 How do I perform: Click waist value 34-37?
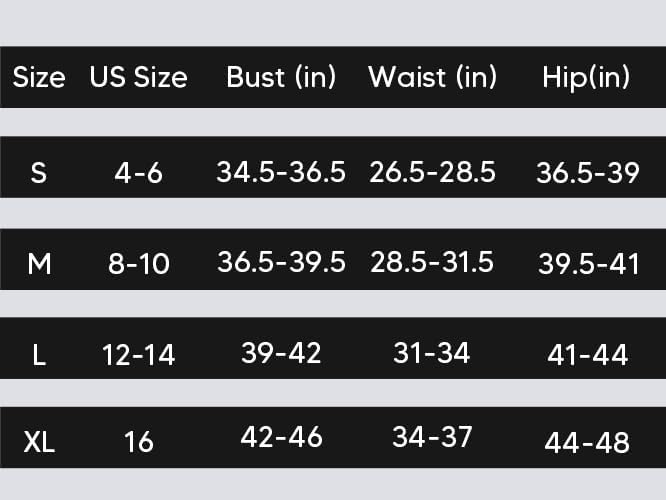(x=432, y=437)
